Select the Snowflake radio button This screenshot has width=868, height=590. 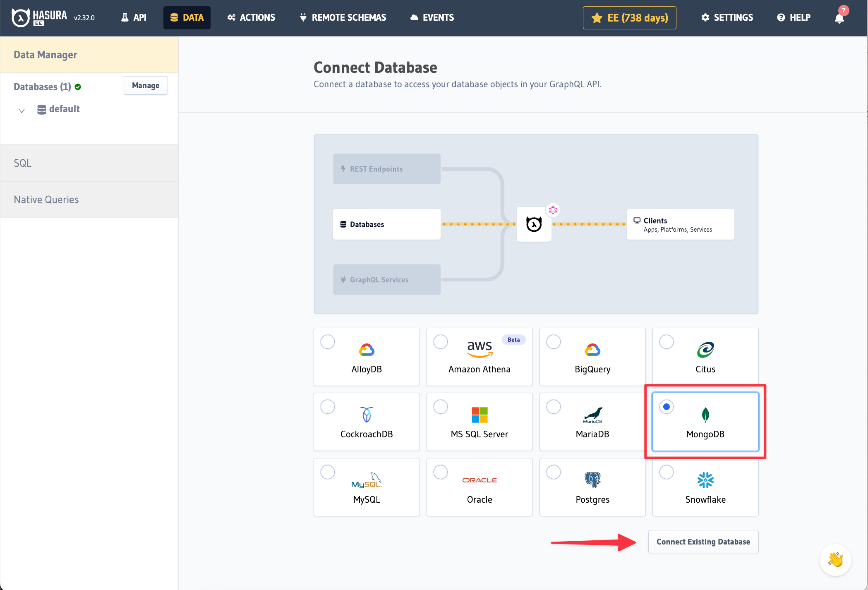pyautogui.click(x=667, y=472)
